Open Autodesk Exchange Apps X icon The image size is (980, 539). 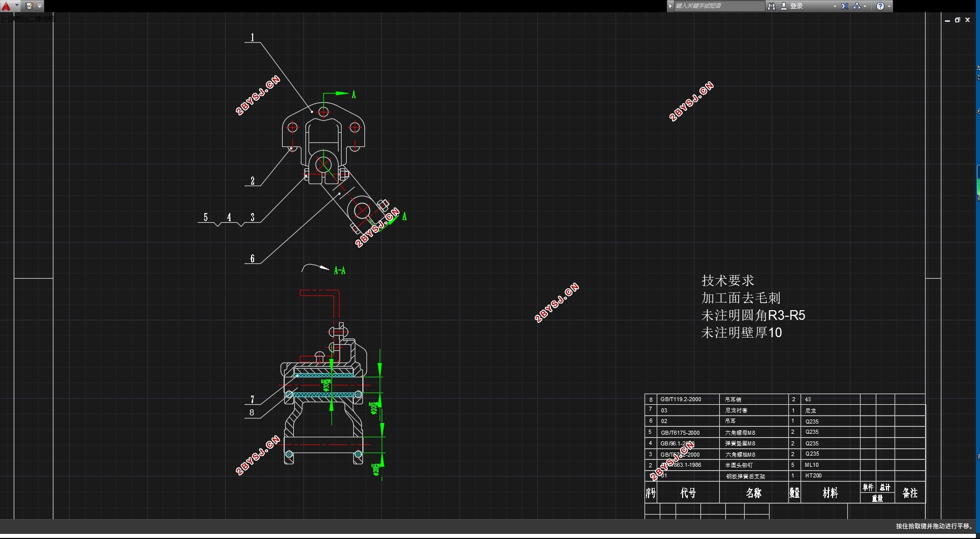(845, 6)
